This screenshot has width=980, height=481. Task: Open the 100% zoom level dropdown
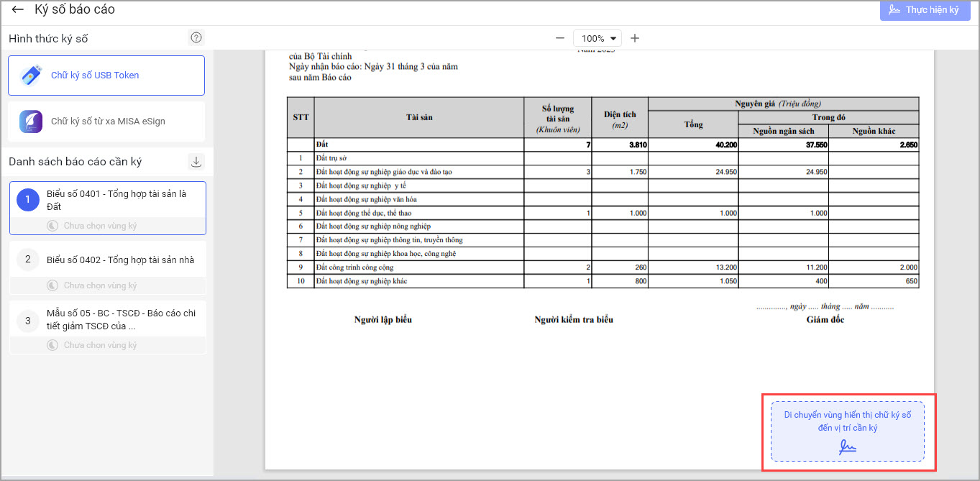point(597,38)
